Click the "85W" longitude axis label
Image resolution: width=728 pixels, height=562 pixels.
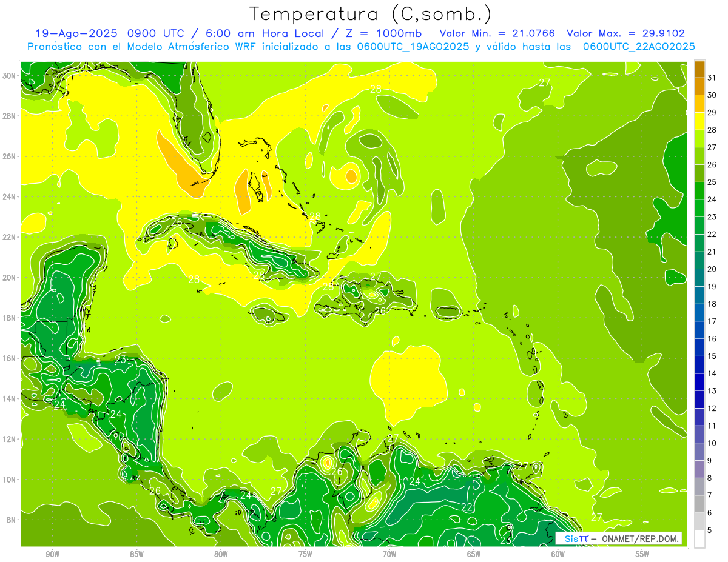pos(136,554)
